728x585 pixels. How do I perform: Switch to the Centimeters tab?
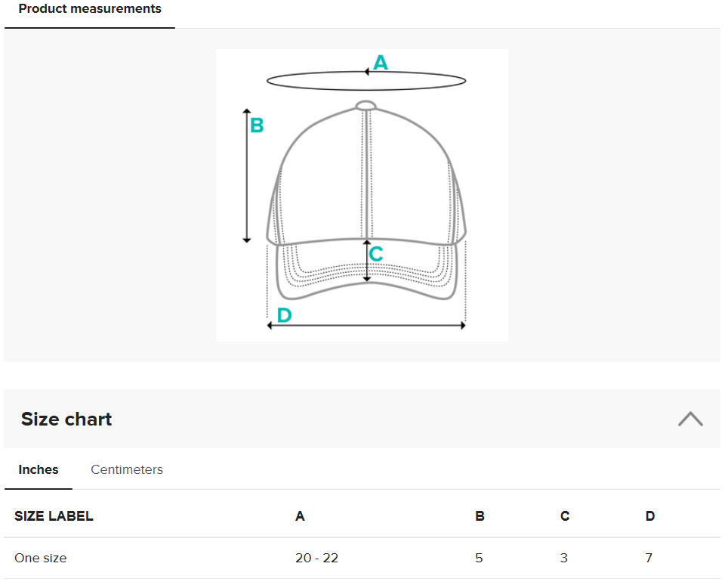click(127, 469)
